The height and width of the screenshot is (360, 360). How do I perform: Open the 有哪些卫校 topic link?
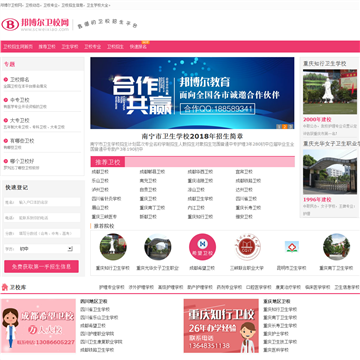coord(22,141)
